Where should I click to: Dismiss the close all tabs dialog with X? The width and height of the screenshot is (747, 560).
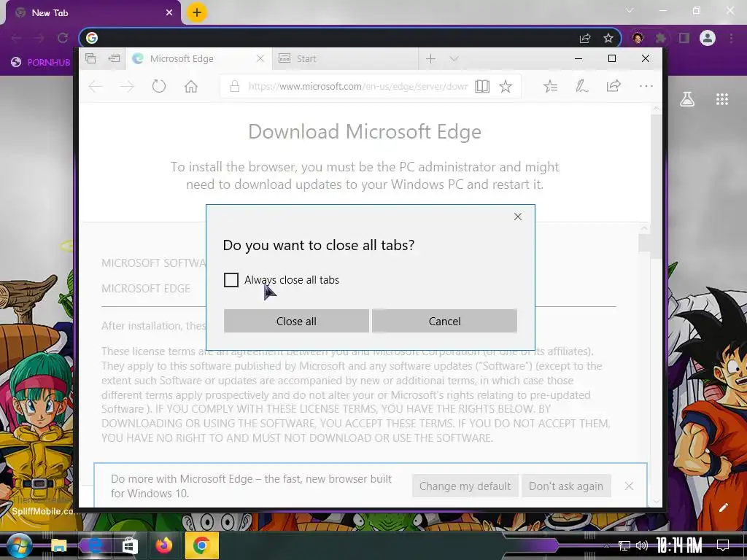[x=518, y=217]
